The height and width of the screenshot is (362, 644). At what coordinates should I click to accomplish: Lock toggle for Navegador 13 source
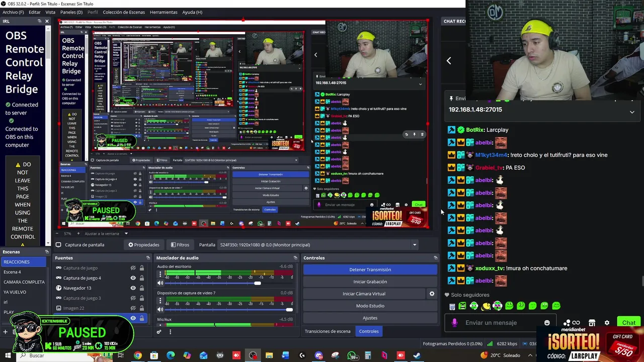[x=142, y=288]
